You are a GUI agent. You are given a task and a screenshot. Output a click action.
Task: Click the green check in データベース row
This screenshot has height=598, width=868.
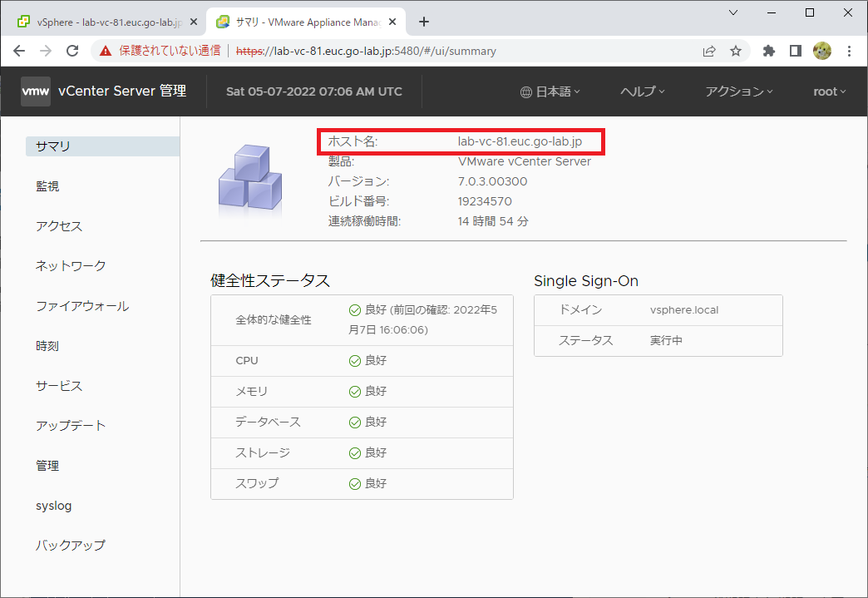point(355,423)
